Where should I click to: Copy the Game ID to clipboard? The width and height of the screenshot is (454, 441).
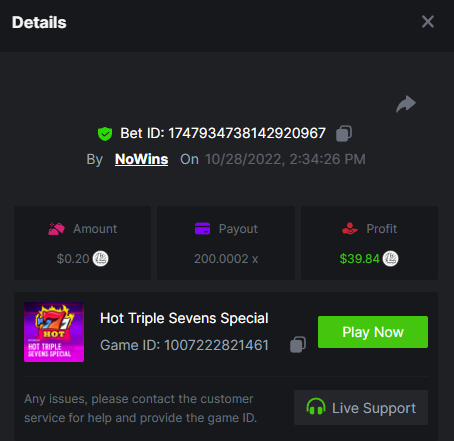(x=298, y=345)
